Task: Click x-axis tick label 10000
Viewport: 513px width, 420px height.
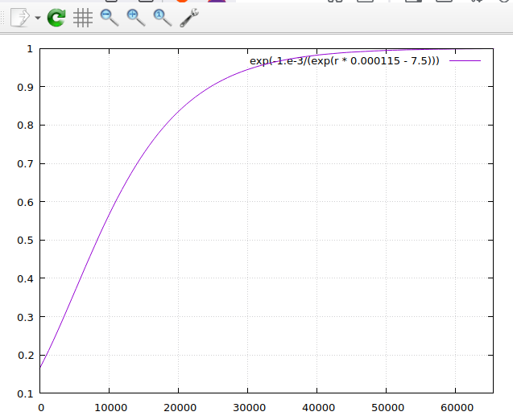Action: [110, 407]
